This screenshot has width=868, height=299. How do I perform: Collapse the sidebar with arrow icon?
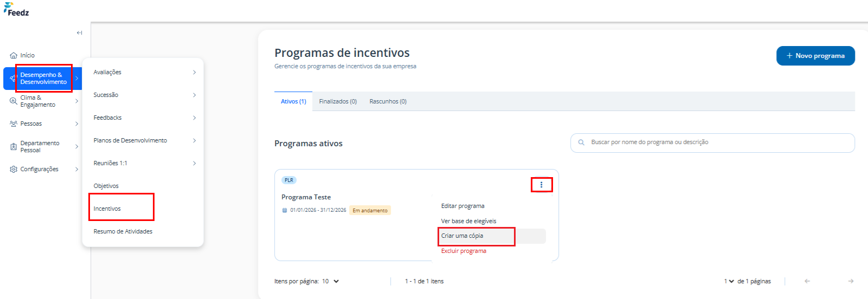[x=80, y=33]
